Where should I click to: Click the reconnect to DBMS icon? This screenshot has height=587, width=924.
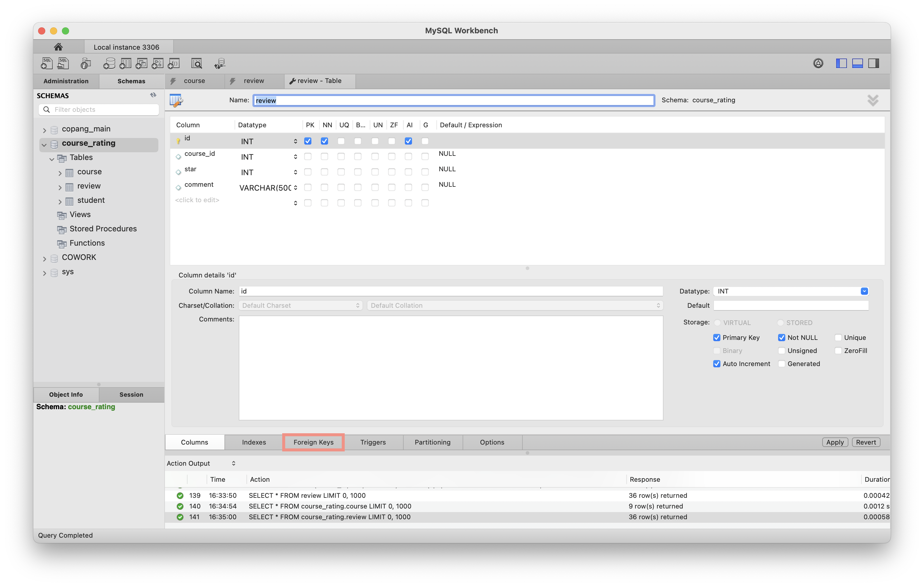(220, 63)
